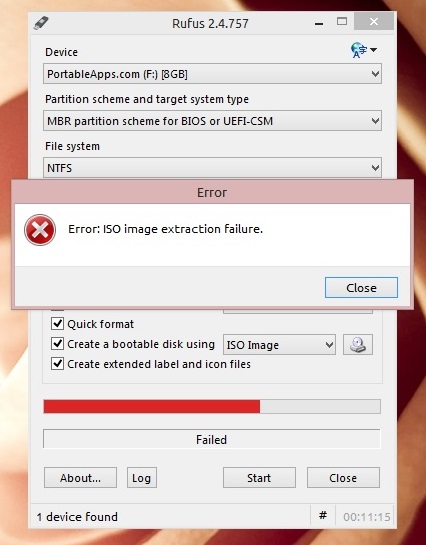Click the Rufus USB drive title icon

click(x=42, y=23)
